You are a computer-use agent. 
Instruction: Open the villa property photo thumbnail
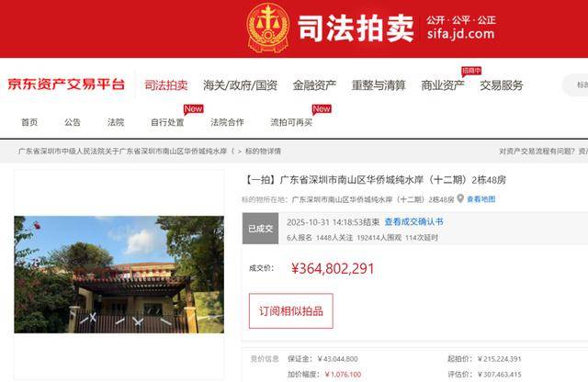point(119,275)
